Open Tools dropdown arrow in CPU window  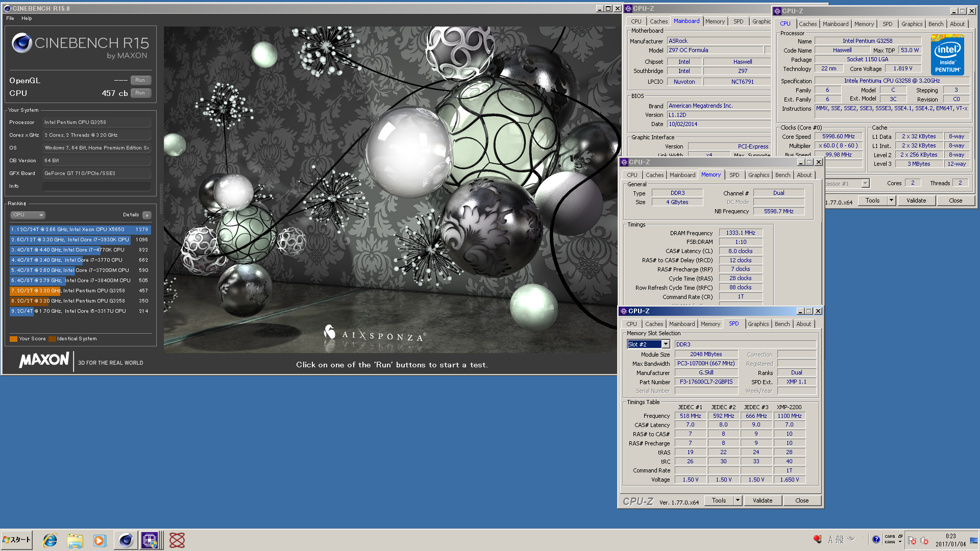[892, 201]
